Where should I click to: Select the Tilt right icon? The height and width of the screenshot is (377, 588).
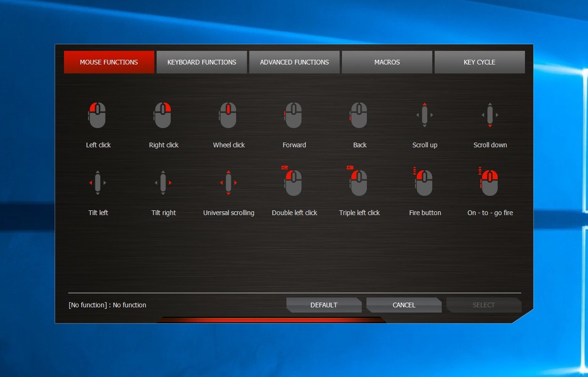163,183
